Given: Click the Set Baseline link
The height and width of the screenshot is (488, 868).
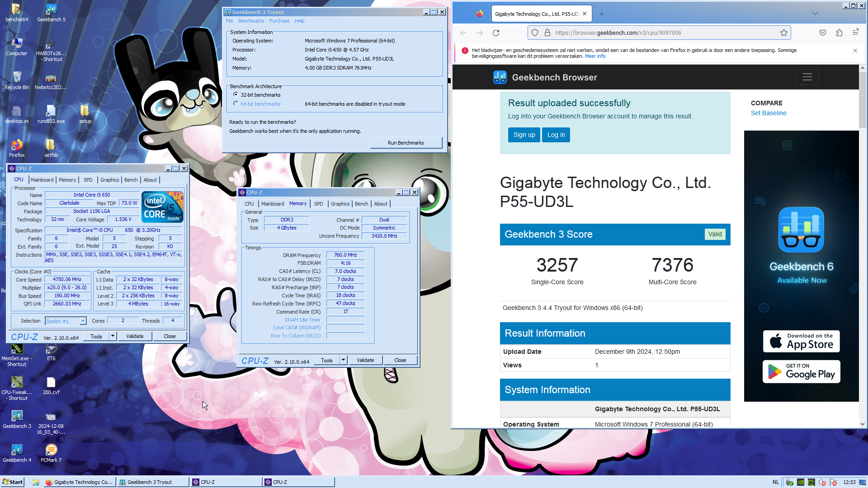Looking at the screenshot, I should (768, 113).
